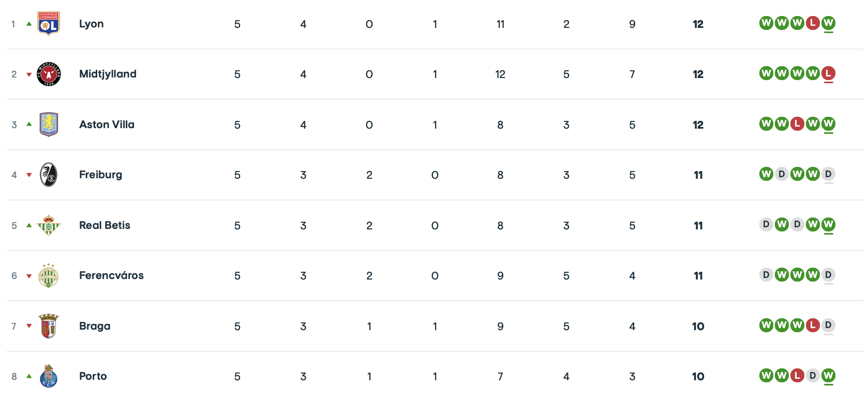Open the Aston Villa team link
The height and width of the screenshot is (403, 868).
(107, 125)
